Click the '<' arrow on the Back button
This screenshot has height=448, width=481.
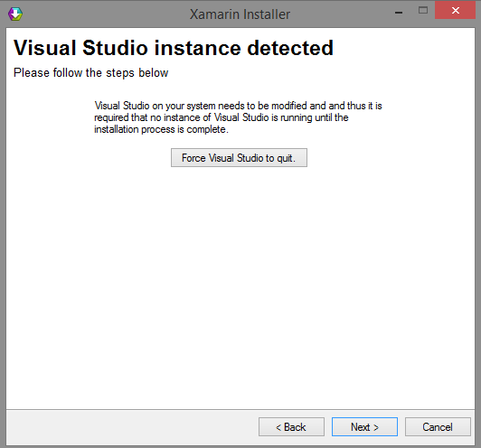[x=278, y=427]
